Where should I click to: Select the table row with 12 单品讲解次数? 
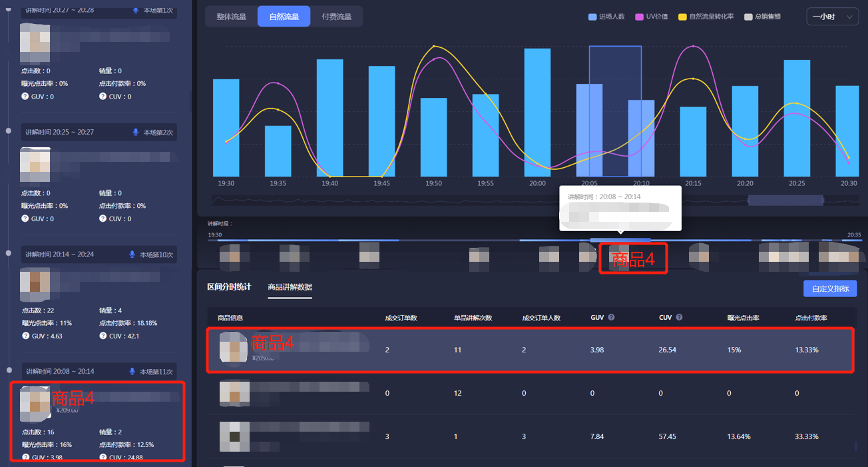pos(529,393)
